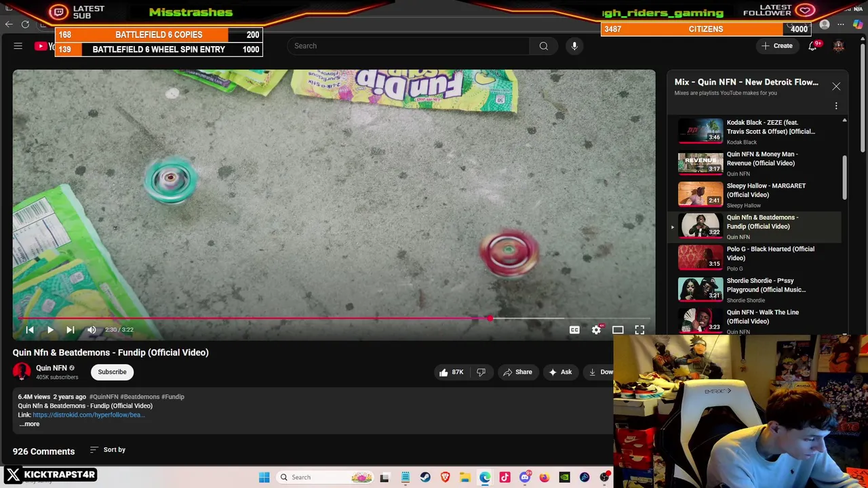
Task: Enter fullscreen mode
Action: (639, 330)
